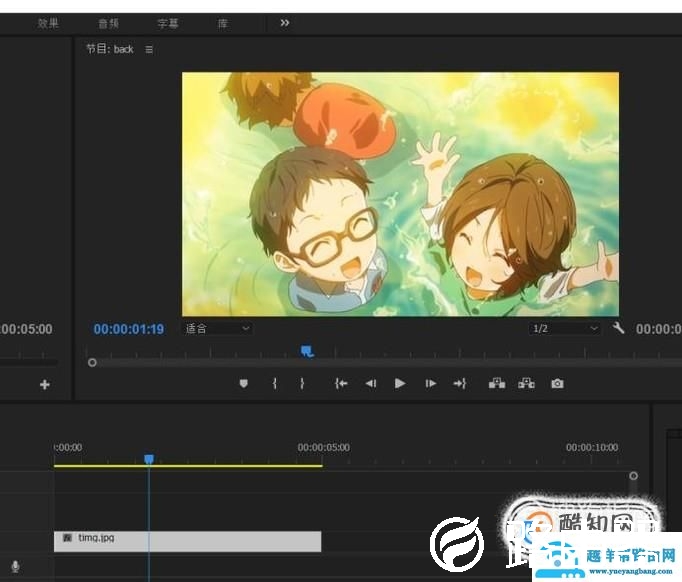Open the 库 workspace tab
682x582 pixels.
pyautogui.click(x=222, y=23)
